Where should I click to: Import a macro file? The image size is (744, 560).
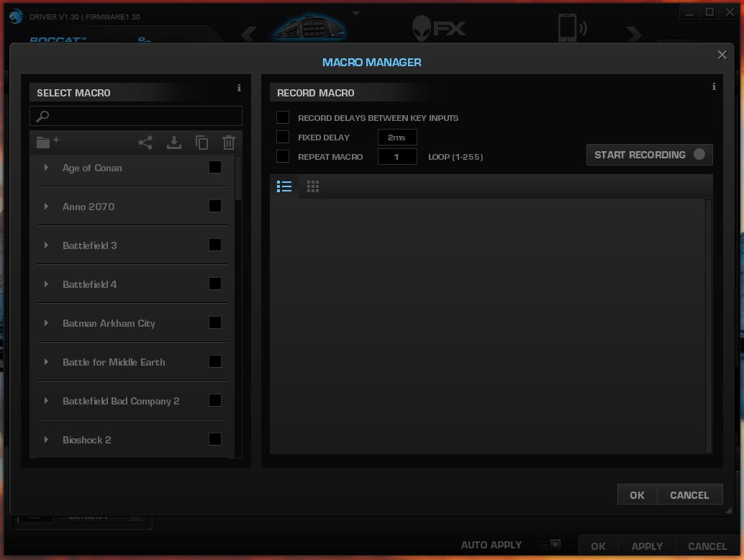point(173,142)
